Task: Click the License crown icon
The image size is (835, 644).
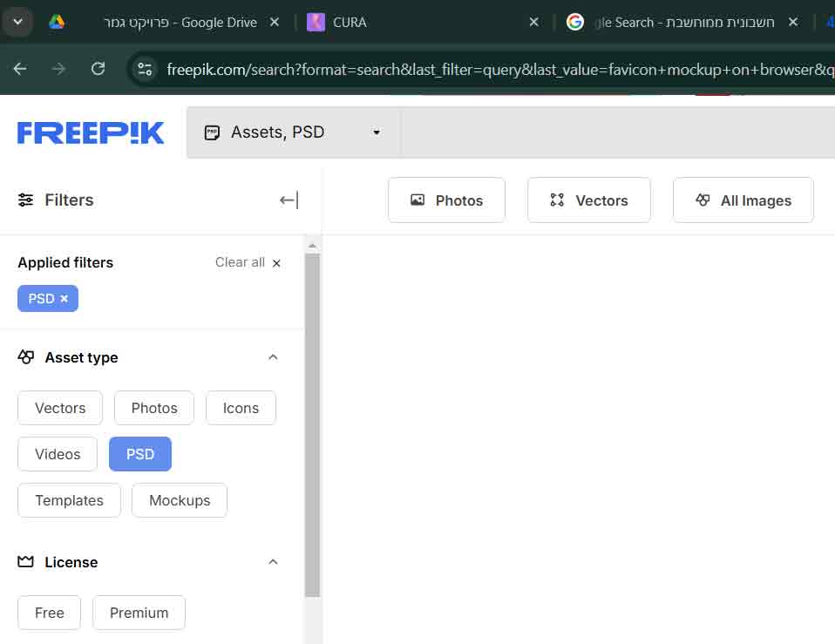Action: (x=25, y=561)
